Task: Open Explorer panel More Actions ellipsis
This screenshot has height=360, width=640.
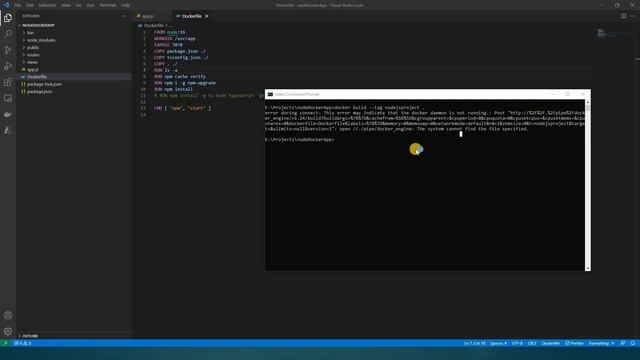Action: tap(124, 16)
